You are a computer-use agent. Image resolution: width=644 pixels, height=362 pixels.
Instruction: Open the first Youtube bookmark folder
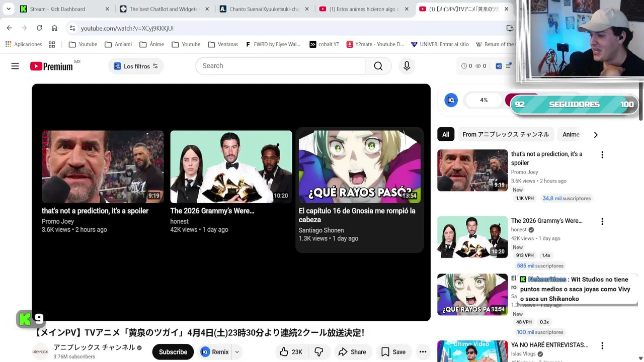point(83,44)
